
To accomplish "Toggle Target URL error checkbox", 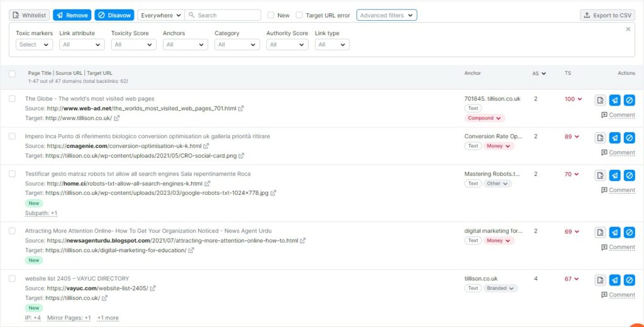I will pyautogui.click(x=299, y=15).
